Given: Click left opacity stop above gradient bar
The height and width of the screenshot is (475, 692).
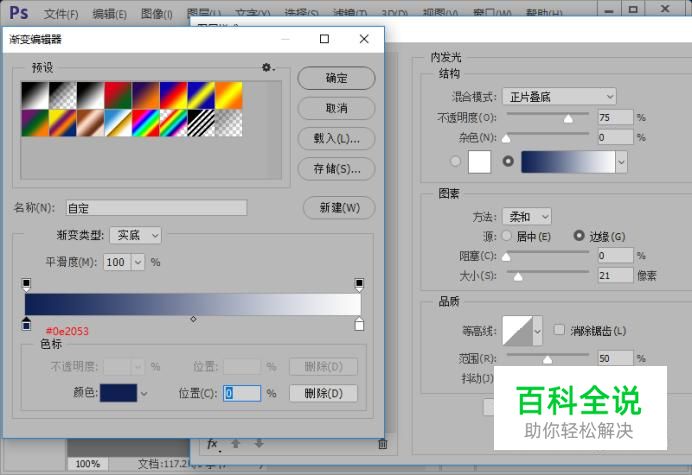Looking at the screenshot, I should click(26, 284).
